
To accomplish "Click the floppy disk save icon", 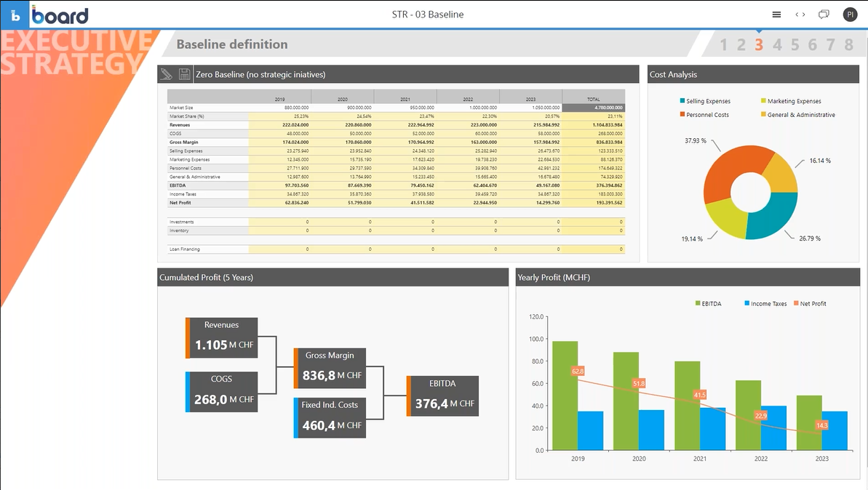I will coord(184,74).
